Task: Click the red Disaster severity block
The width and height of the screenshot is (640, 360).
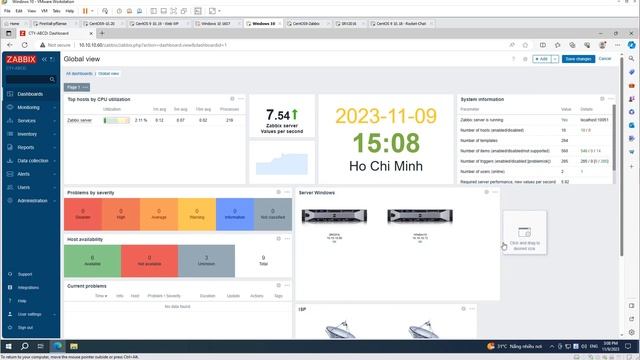Action: [x=83, y=214]
